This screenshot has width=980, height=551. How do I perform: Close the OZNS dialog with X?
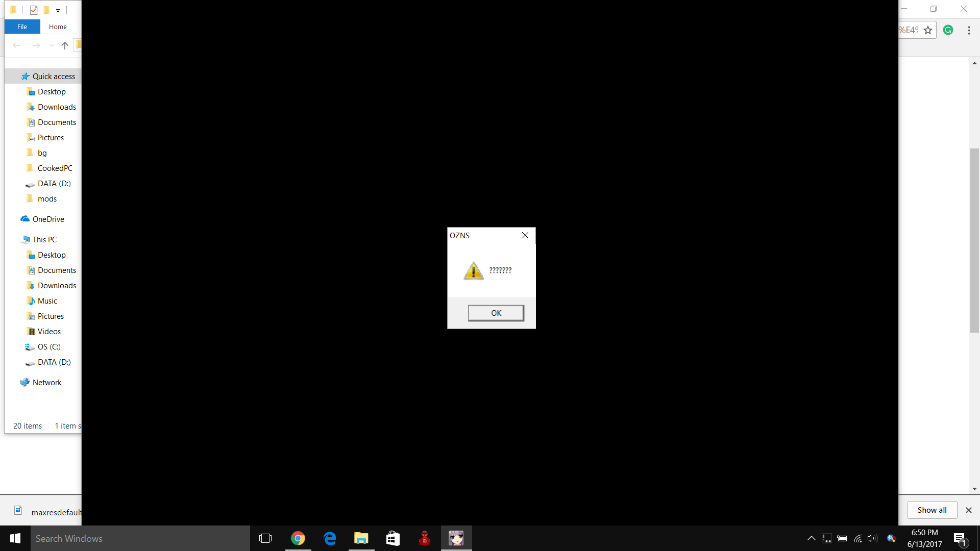tap(525, 235)
